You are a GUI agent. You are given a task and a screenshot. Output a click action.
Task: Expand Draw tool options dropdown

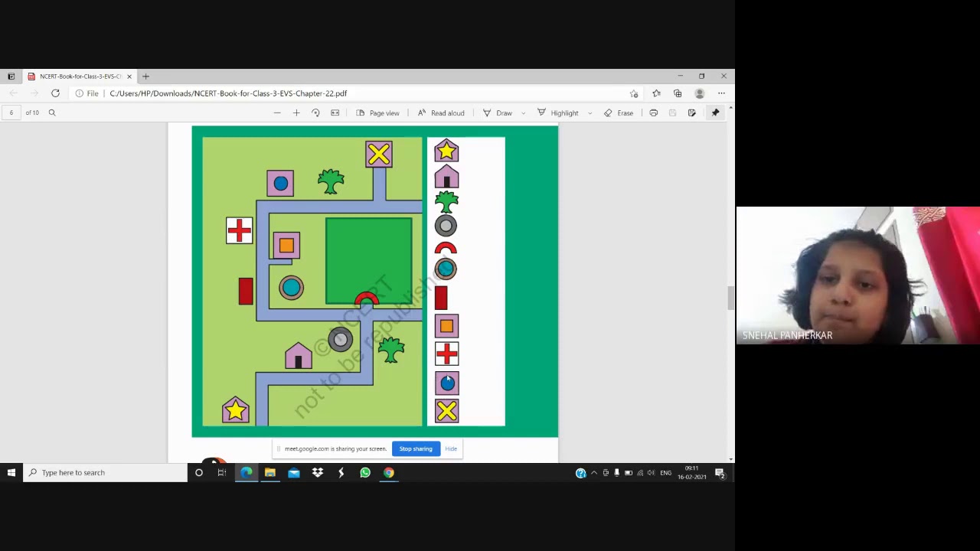[524, 113]
